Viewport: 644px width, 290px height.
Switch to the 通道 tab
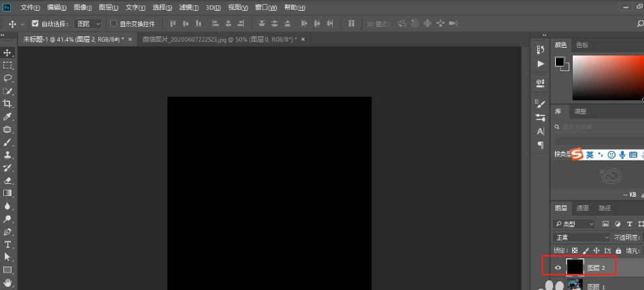[x=583, y=208]
